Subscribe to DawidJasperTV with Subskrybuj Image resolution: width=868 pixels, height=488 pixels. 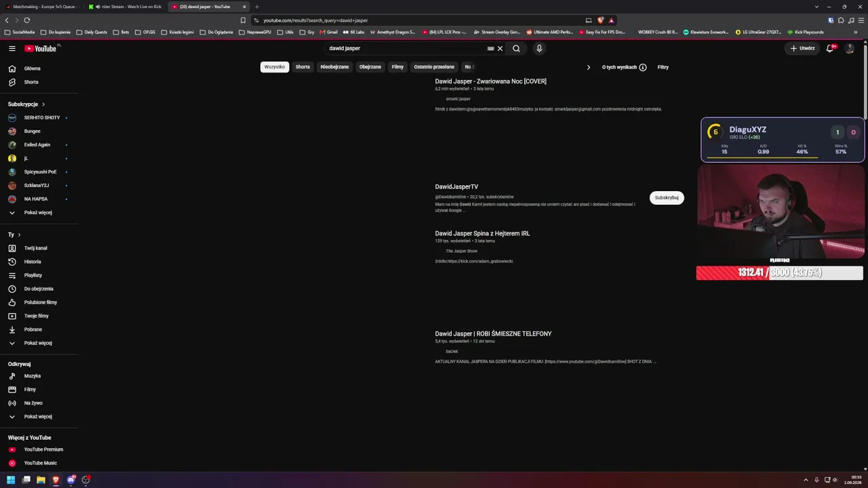(667, 198)
